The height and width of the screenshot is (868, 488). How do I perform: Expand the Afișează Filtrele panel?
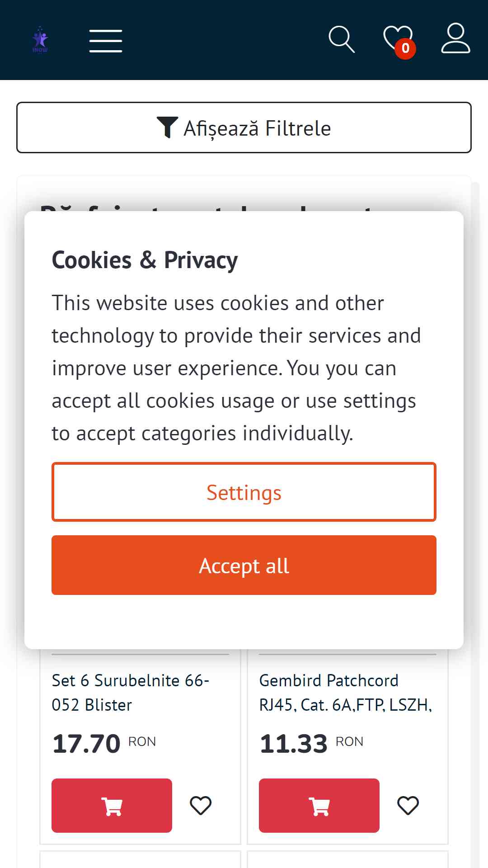[244, 127]
